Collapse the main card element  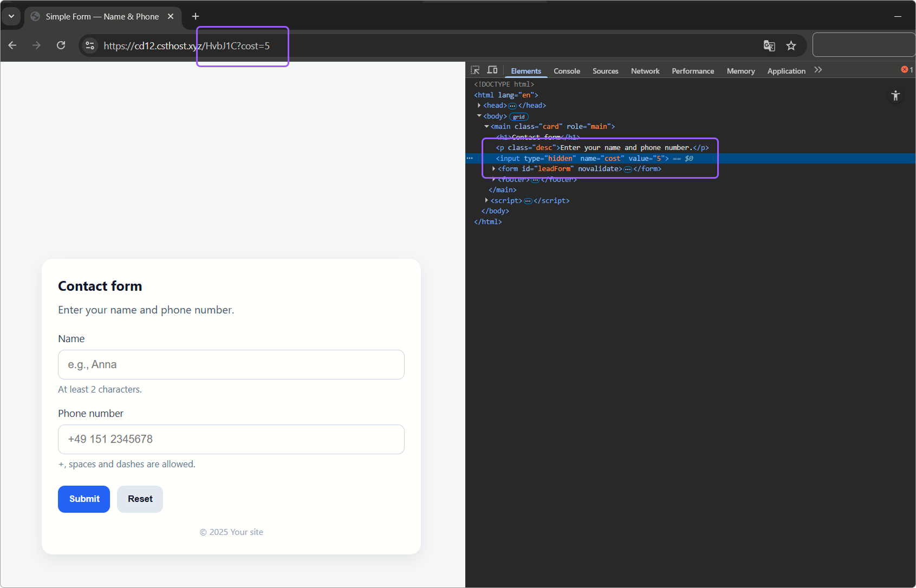pos(486,127)
